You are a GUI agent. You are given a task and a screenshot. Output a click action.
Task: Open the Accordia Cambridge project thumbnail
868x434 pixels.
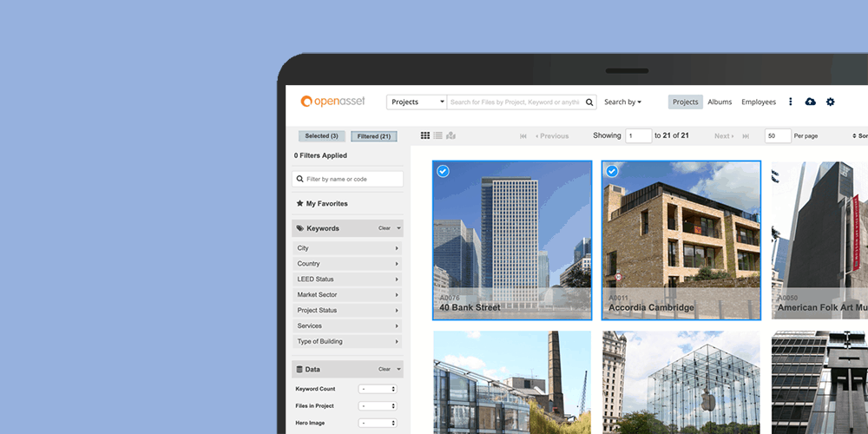coord(681,240)
